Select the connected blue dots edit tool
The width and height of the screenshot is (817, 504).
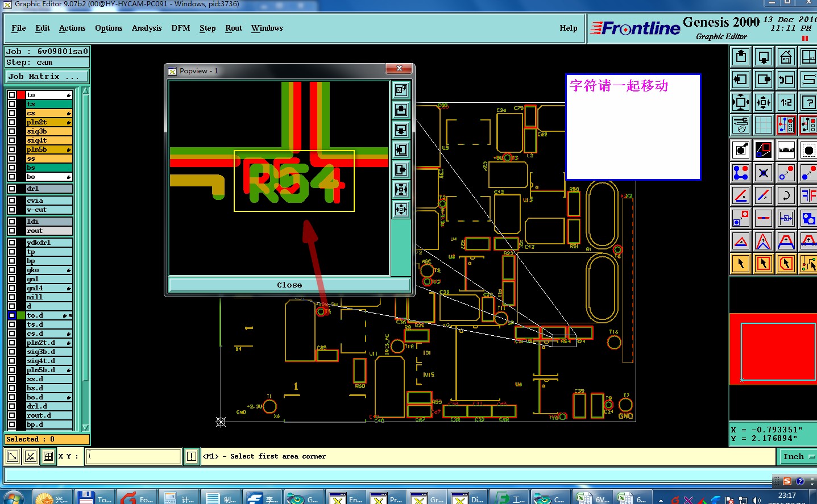pos(741,173)
